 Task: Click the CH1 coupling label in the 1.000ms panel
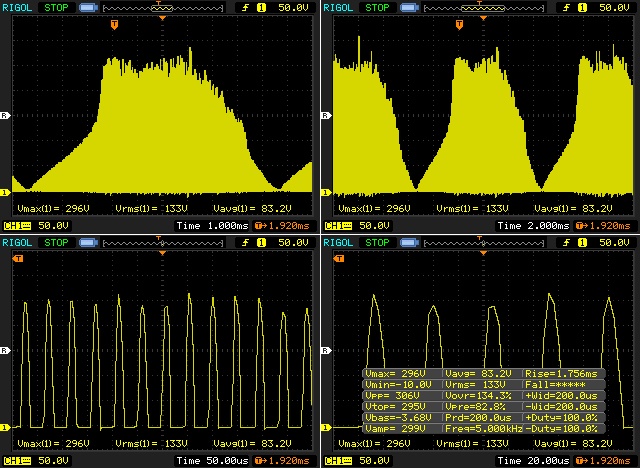(17, 226)
